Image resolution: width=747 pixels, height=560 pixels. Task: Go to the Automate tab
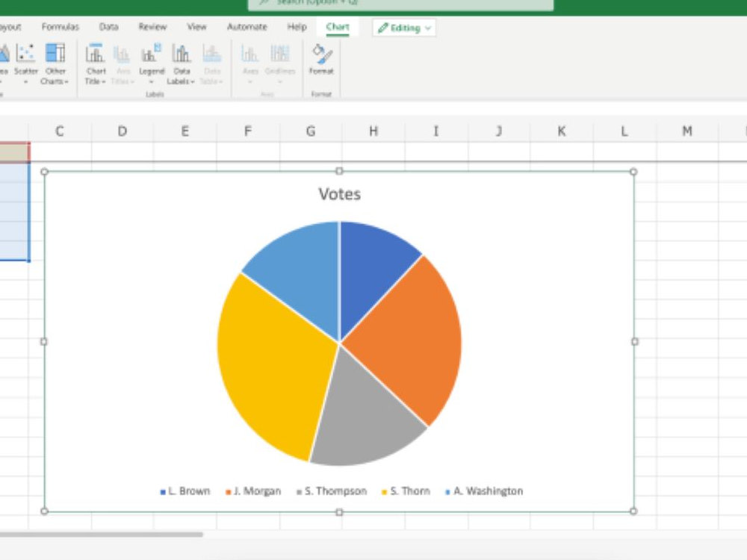point(247,27)
